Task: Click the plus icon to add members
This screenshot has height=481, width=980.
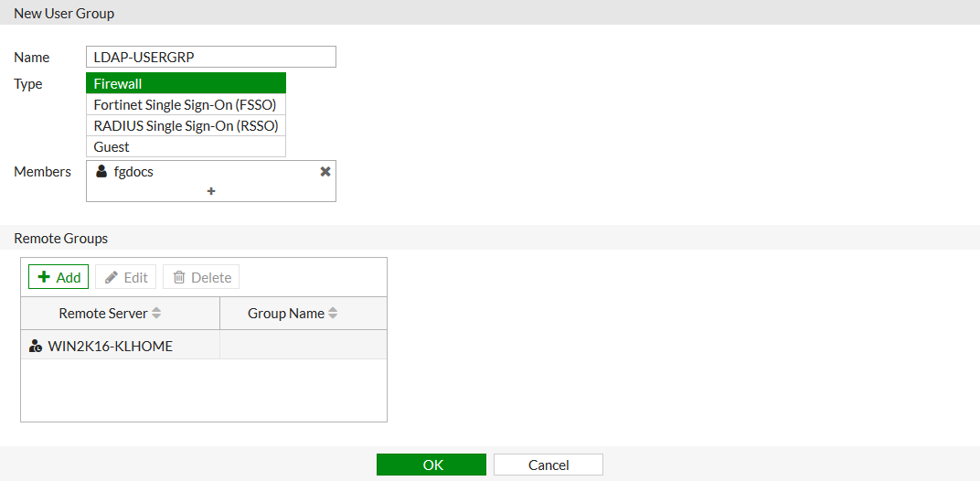Action: [211, 191]
